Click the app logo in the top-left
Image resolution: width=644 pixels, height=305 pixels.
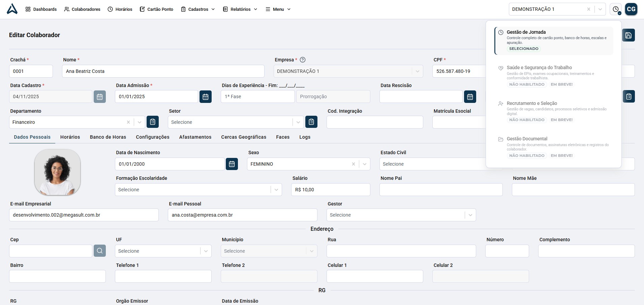pos(12,9)
